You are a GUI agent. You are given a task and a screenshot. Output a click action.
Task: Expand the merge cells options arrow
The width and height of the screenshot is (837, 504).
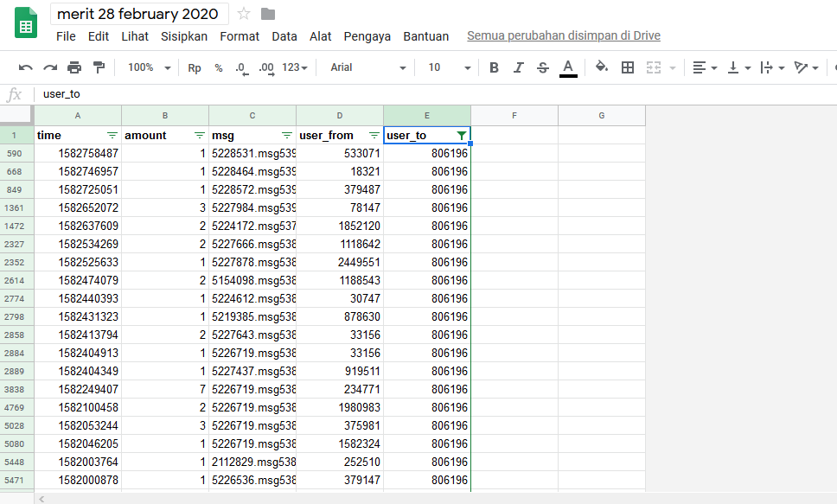coord(673,67)
